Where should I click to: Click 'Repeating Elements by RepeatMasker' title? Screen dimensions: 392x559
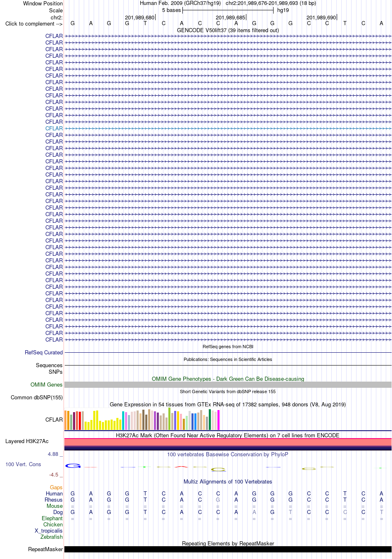click(228, 543)
